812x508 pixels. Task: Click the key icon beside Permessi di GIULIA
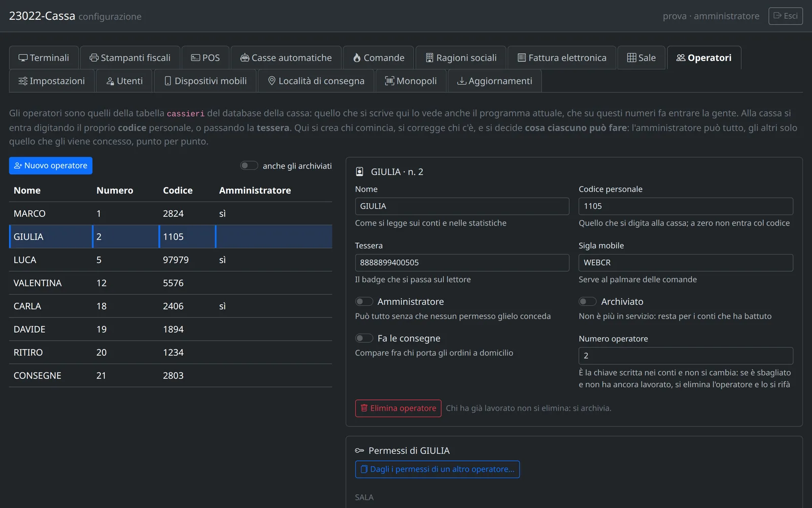[x=359, y=451]
